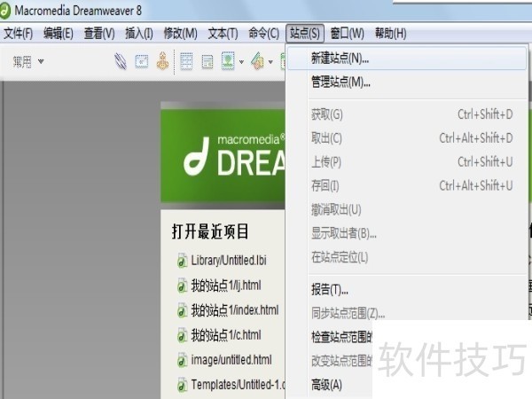Viewport: 532px width, 399px height.
Task: Click the 打开最近项目 heading
Action: tap(210, 231)
